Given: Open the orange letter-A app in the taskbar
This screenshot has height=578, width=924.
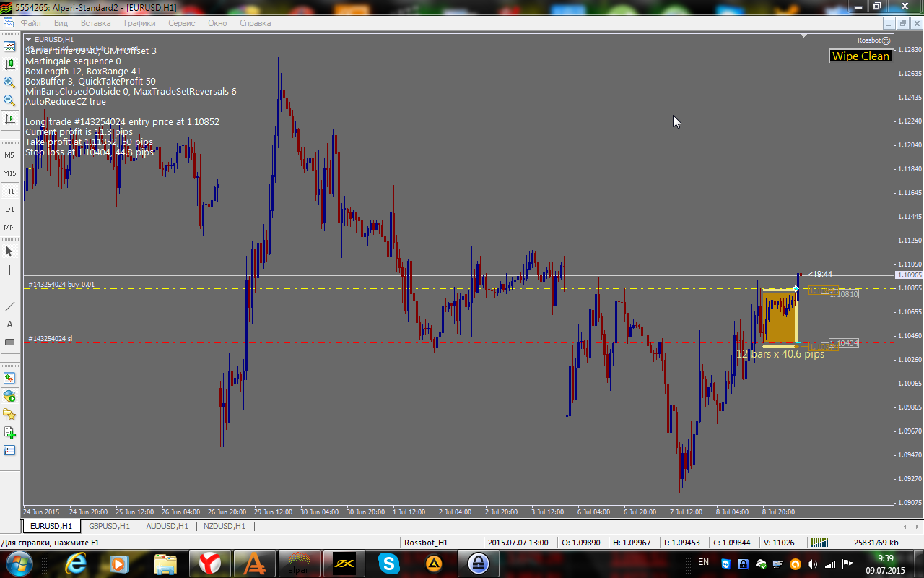Looking at the screenshot, I should (254, 563).
